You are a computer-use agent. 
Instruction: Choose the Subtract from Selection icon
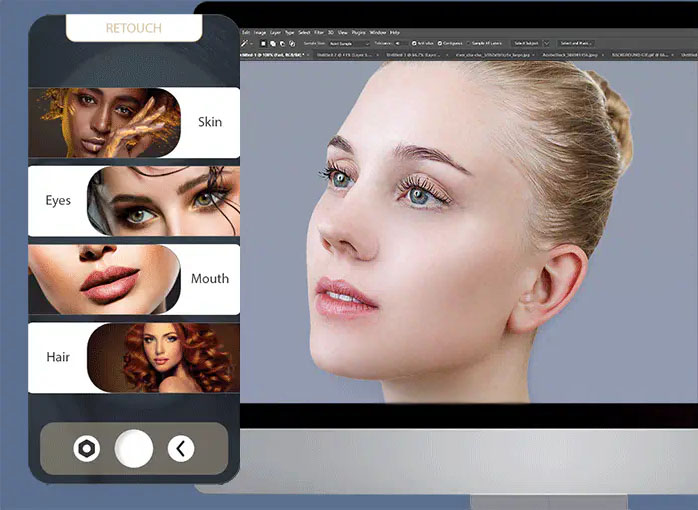[282, 44]
